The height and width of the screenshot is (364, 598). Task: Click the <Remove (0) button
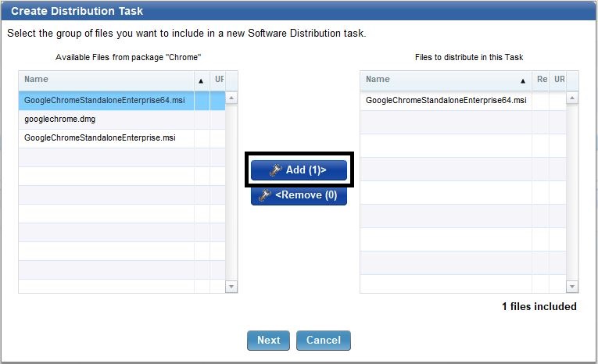point(299,195)
